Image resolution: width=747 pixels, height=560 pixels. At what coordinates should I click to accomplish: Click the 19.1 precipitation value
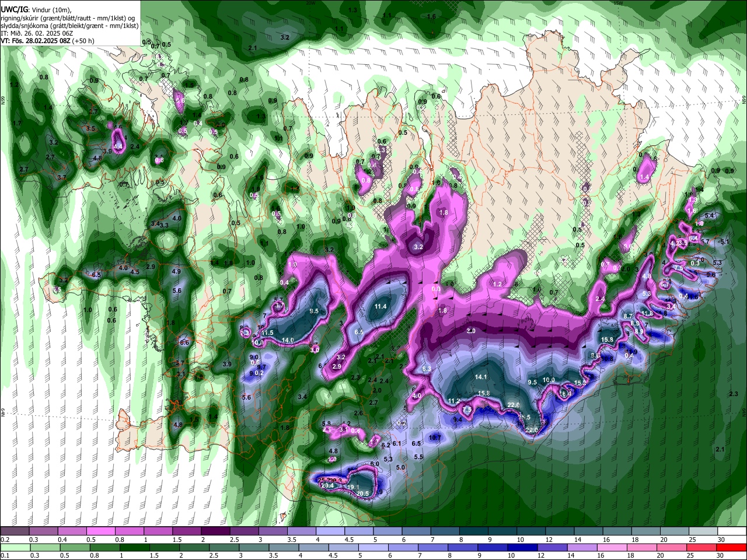click(x=353, y=487)
